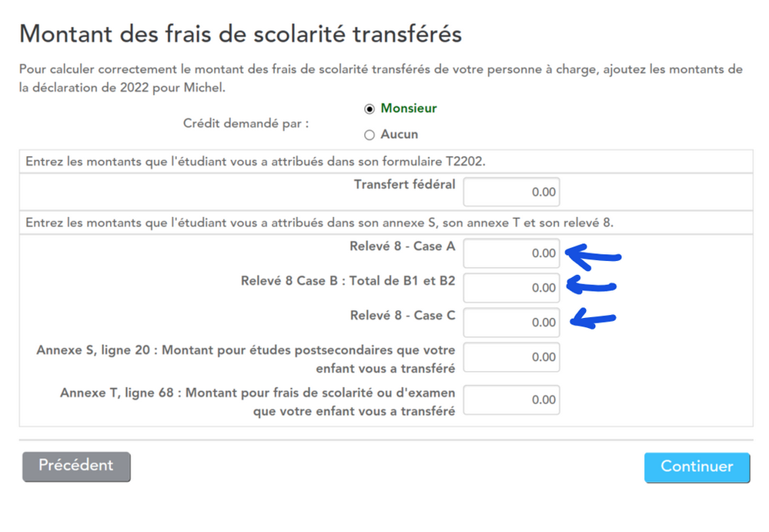Click the Annexe S ligne 20 amount field
Viewport: 769px width, 532px height.
[x=512, y=357]
